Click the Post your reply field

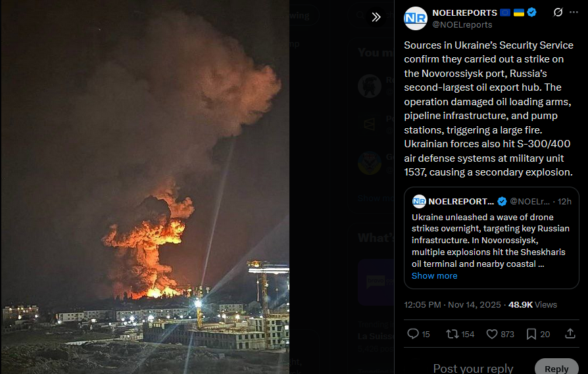point(473,367)
